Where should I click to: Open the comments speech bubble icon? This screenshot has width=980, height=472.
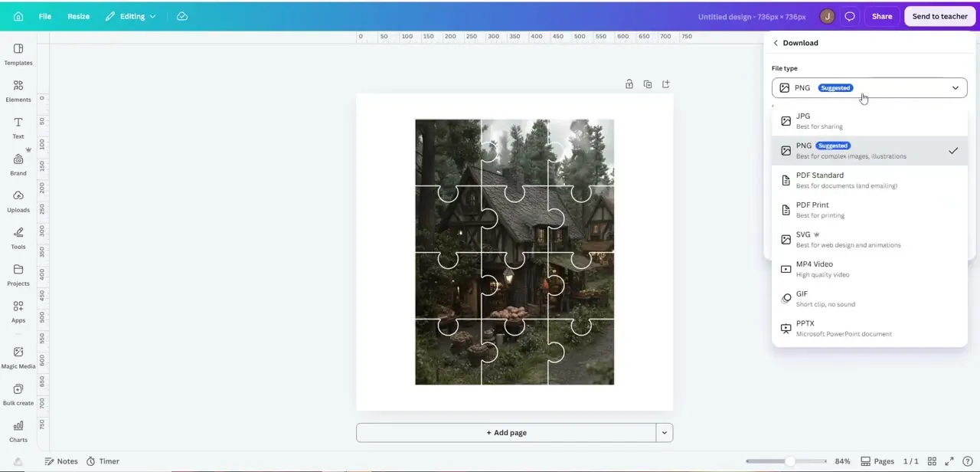(850, 16)
